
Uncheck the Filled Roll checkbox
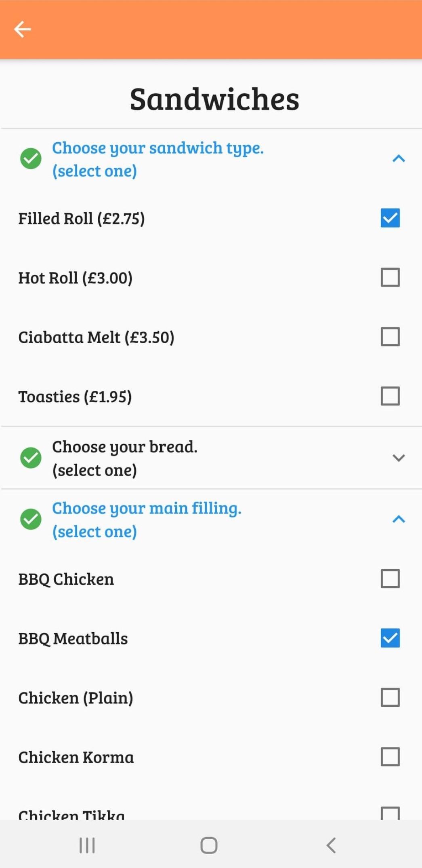390,218
